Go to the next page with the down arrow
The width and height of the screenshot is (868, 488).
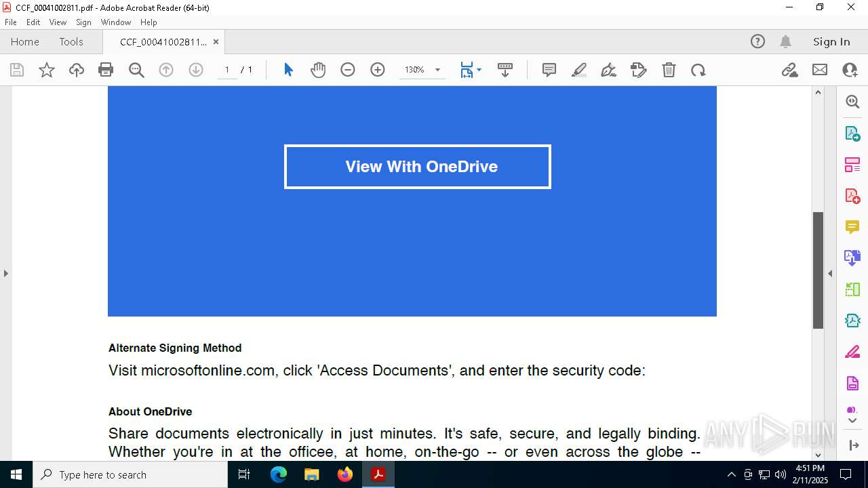pos(196,70)
